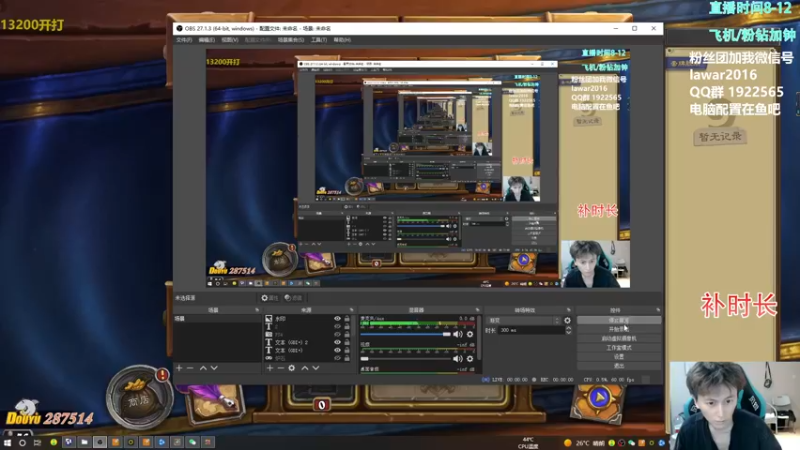This screenshot has height=450, width=800.
Task: Open the 渐变 transition dropdown
Action: point(524,320)
